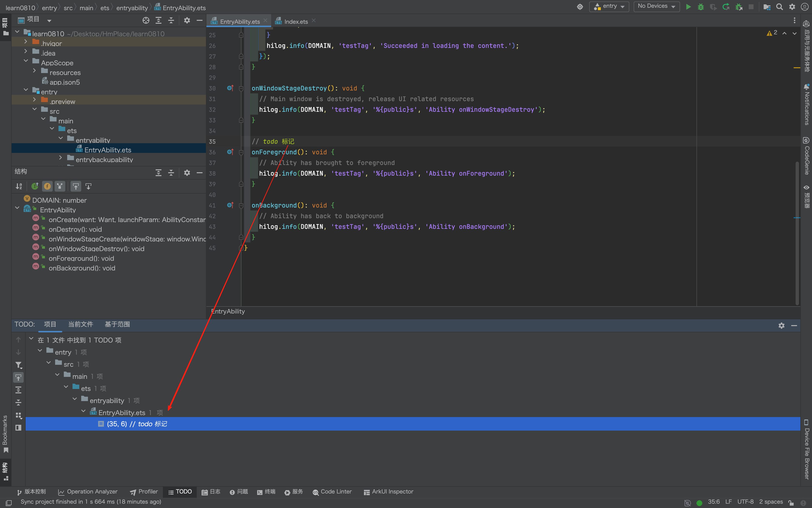Open the No Devices selector dropdown

tap(656, 6)
